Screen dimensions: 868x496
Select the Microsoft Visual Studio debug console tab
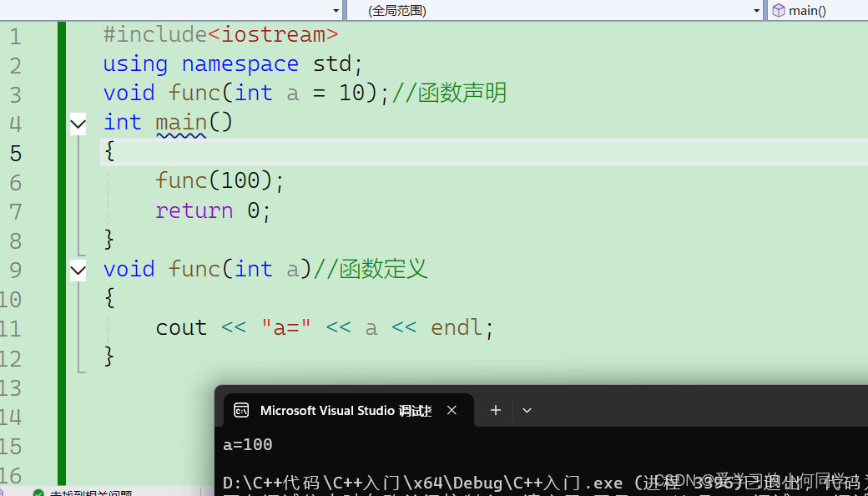pos(349,410)
